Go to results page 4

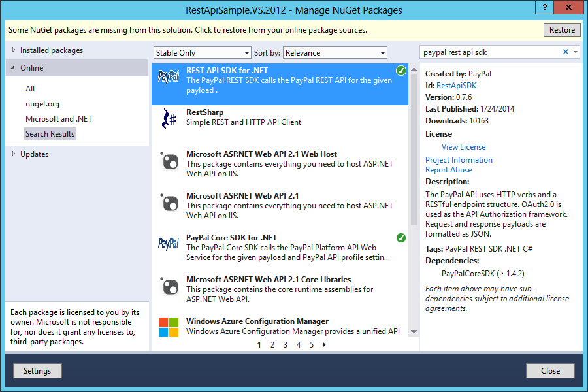[299, 345]
